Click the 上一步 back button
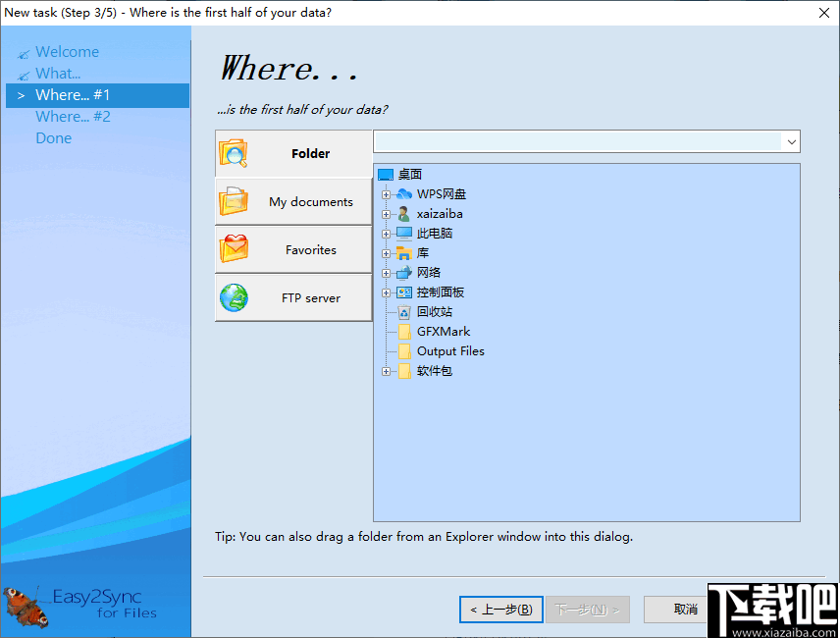Screen dimensions: 840x638 (x=500, y=609)
